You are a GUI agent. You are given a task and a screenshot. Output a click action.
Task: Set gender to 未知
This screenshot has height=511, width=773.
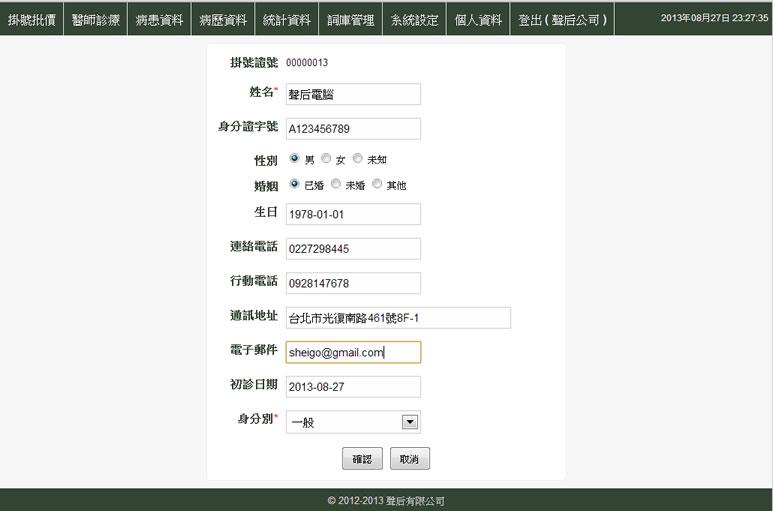pyautogui.click(x=358, y=158)
